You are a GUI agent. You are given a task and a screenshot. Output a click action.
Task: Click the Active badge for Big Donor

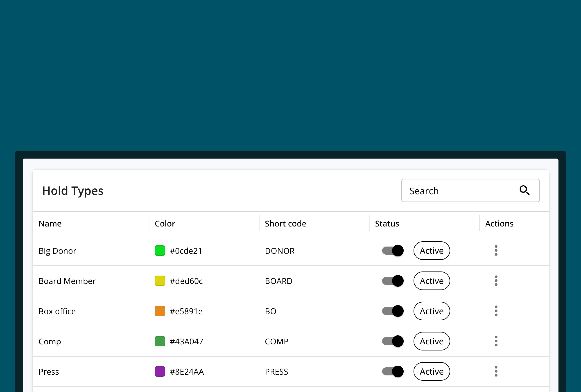point(432,251)
